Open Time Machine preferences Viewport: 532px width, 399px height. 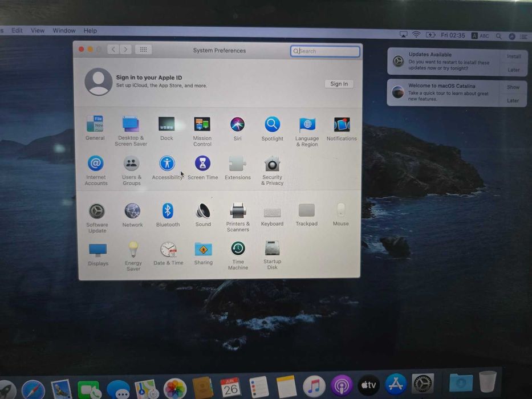(x=238, y=256)
